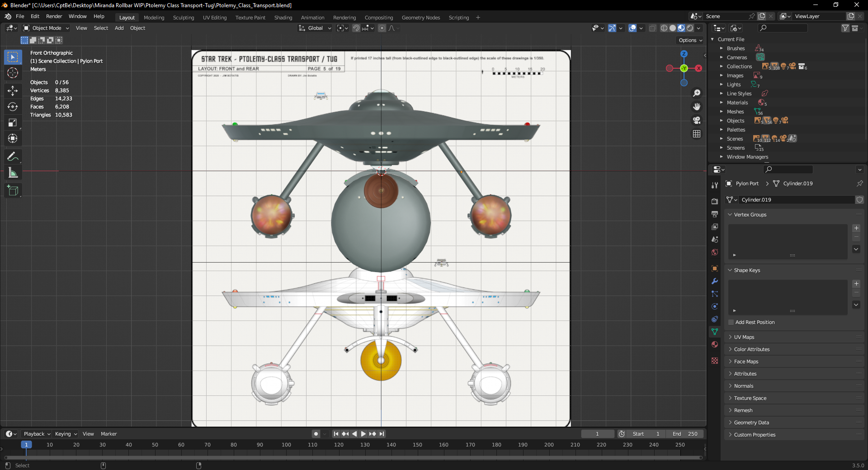Open the Scene properties tab
This screenshot has height=470, width=868.
click(715, 239)
